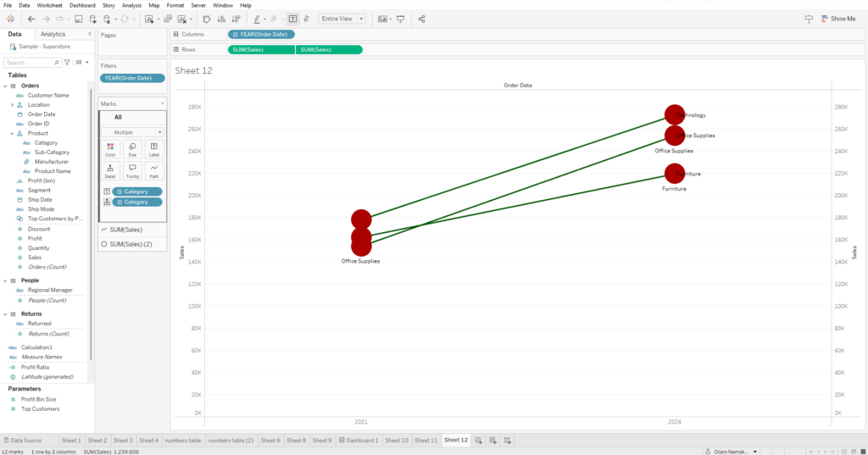This screenshot has height=455, width=868.
Task: Collapse the Returns table tree
Action: tap(6, 314)
